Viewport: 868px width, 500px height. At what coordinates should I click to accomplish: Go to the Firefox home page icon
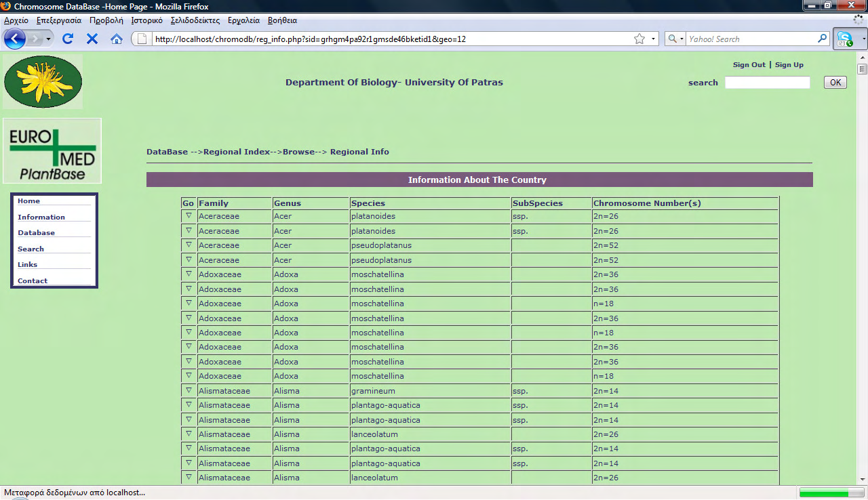117,39
